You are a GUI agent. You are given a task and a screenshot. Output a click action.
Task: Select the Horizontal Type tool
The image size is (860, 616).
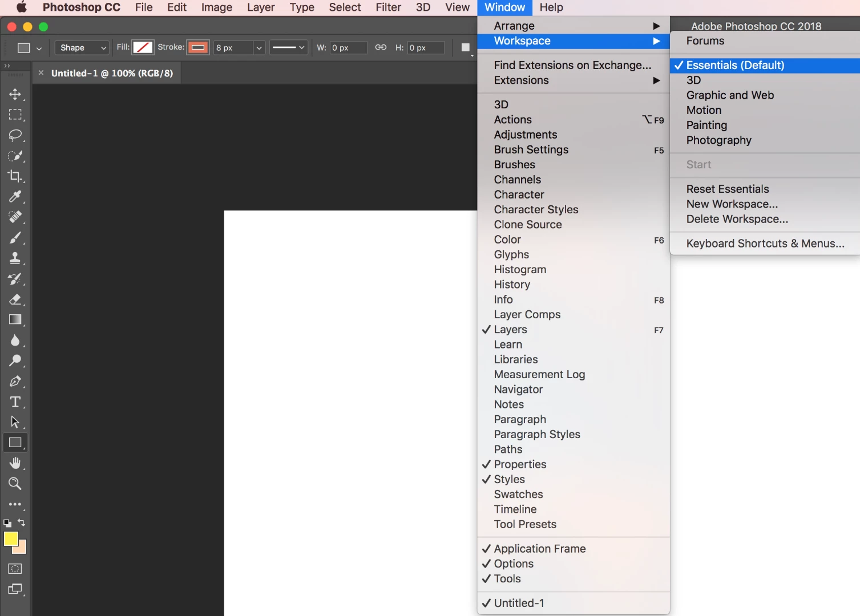tap(15, 402)
